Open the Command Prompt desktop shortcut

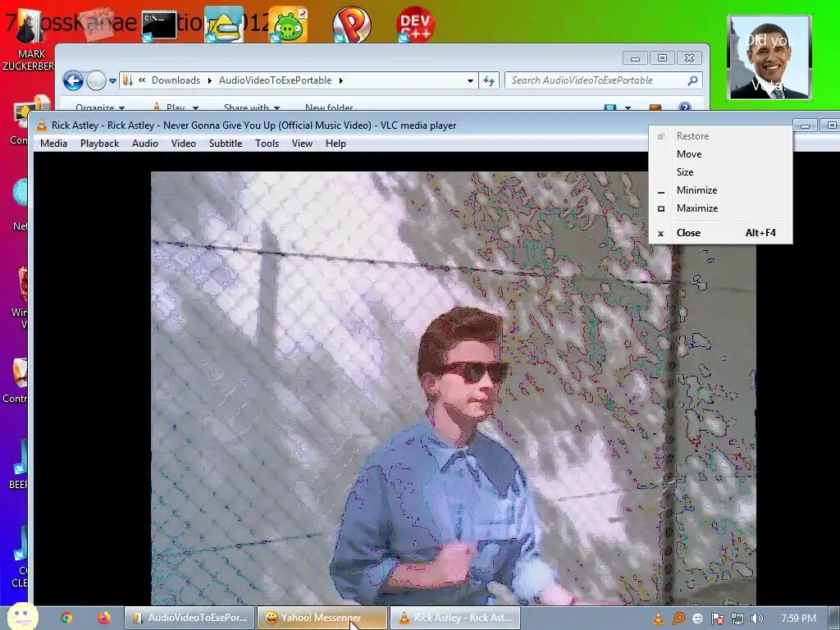point(159,25)
